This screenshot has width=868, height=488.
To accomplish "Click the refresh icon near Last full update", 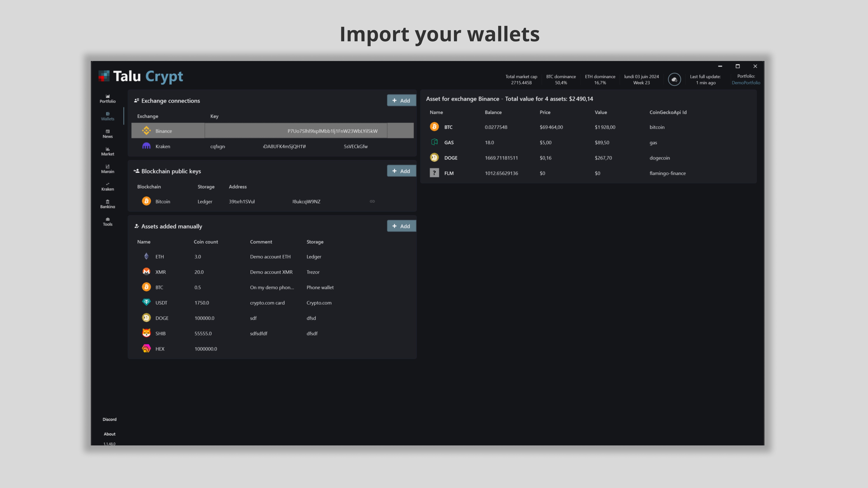I will click(x=674, y=79).
